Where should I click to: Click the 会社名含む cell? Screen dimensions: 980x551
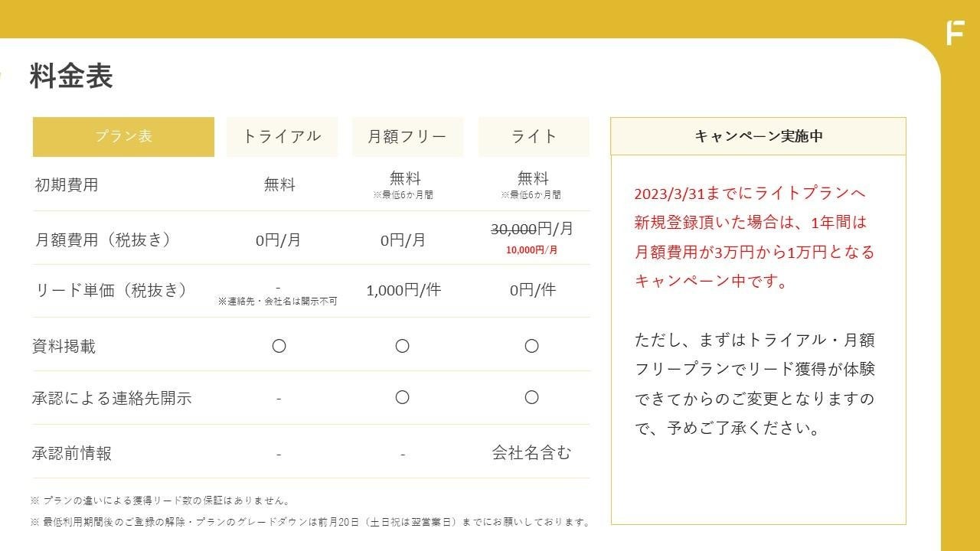(531, 452)
